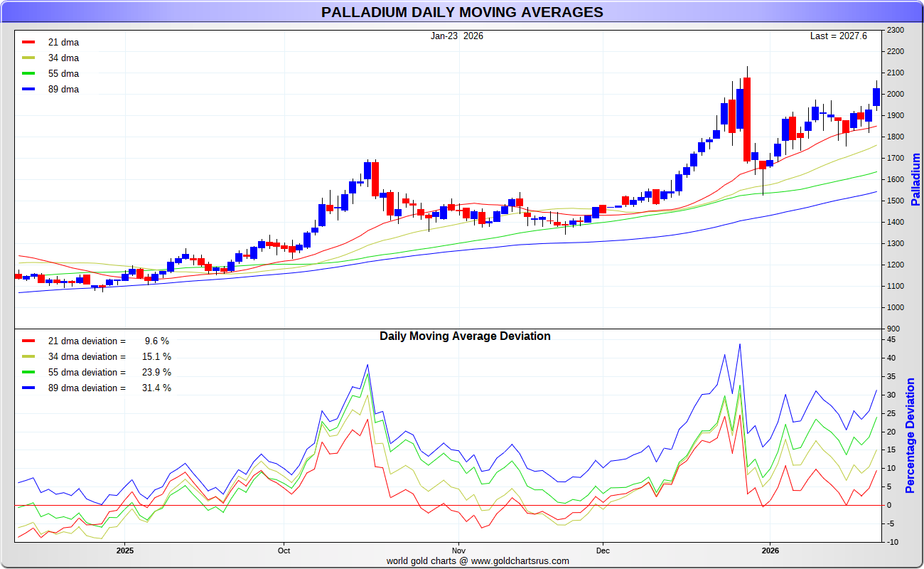The height and width of the screenshot is (569, 924).
Task: Click the chart title 'PALLADIUM DAILY MOVING AVERAGES'
Action: pos(462,12)
